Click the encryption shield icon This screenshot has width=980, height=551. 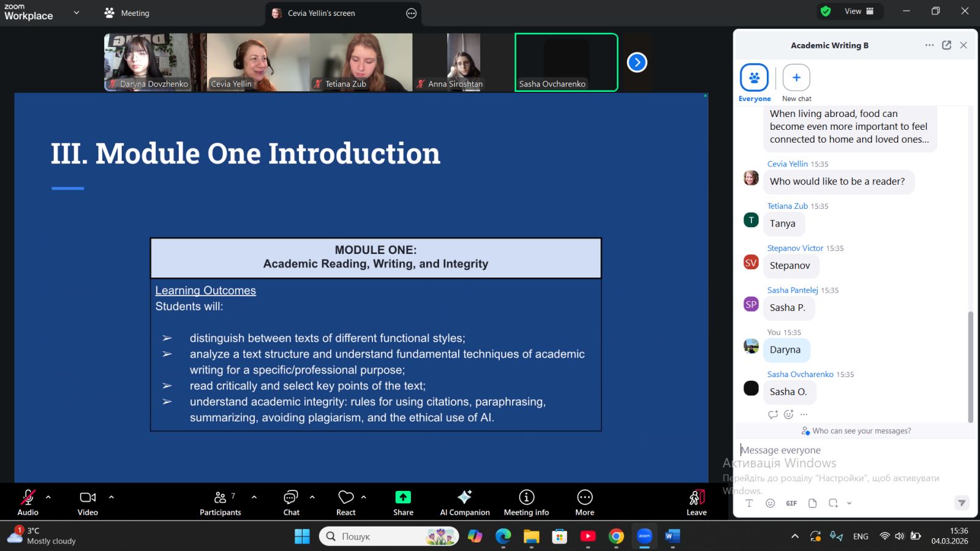(x=826, y=11)
